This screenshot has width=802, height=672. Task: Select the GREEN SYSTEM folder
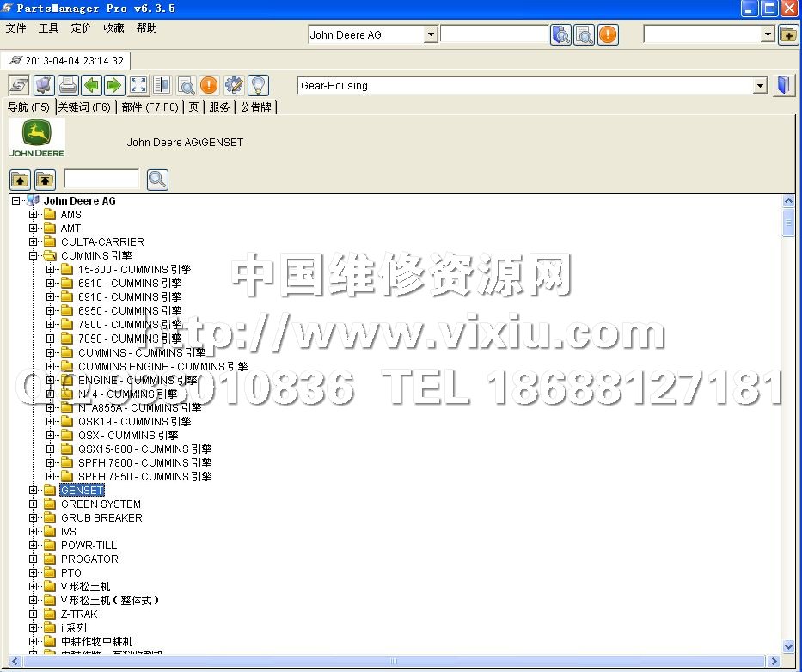tap(101, 504)
